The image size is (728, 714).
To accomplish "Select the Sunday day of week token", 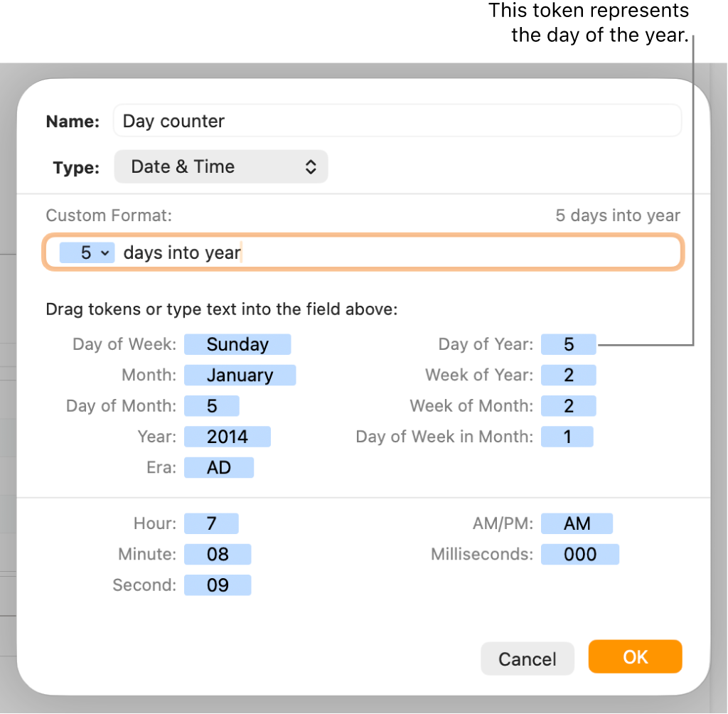I will (237, 344).
